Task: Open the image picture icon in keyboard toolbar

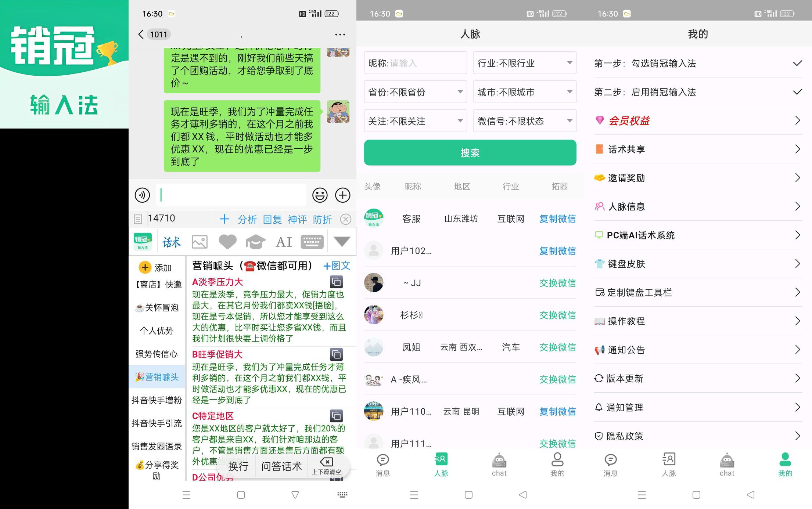Action: point(200,242)
